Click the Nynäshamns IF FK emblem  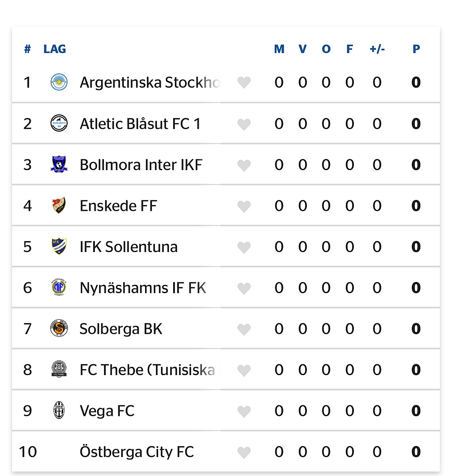[59, 287]
